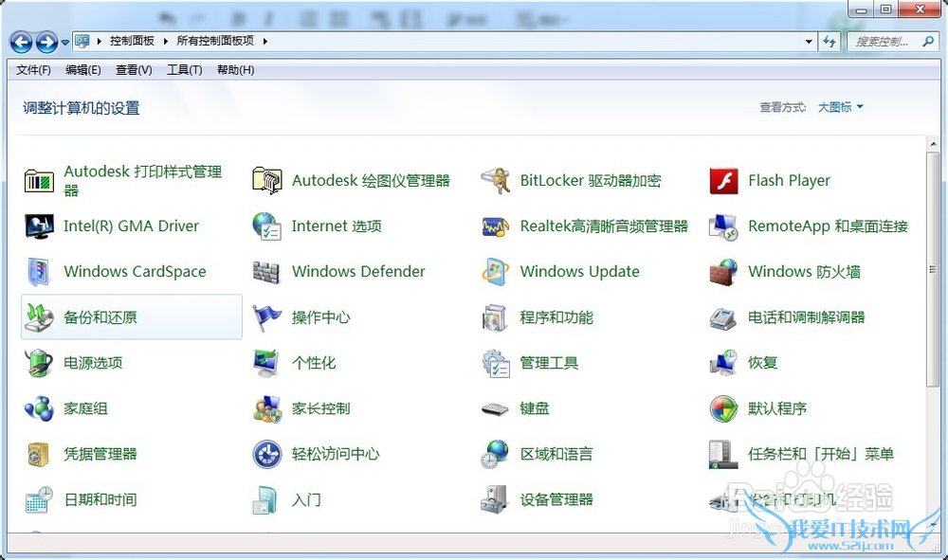Open the Flash Player red icon
The height and width of the screenshot is (560, 948).
click(x=723, y=181)
